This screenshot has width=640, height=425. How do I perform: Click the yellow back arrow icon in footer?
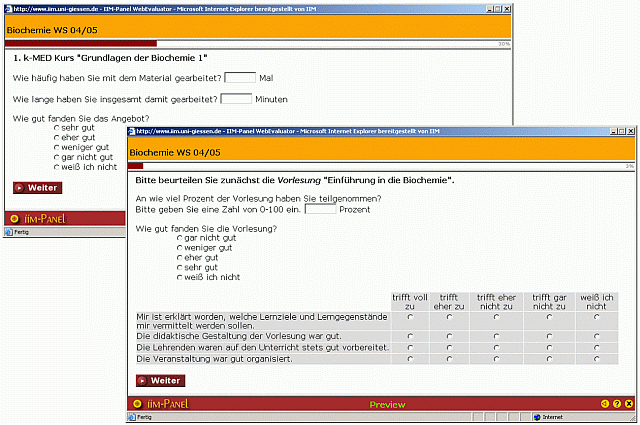click(605, 404)
